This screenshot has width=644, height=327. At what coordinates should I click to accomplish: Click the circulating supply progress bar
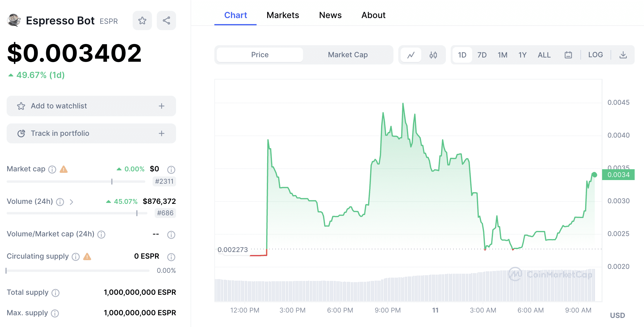[78, 271]
